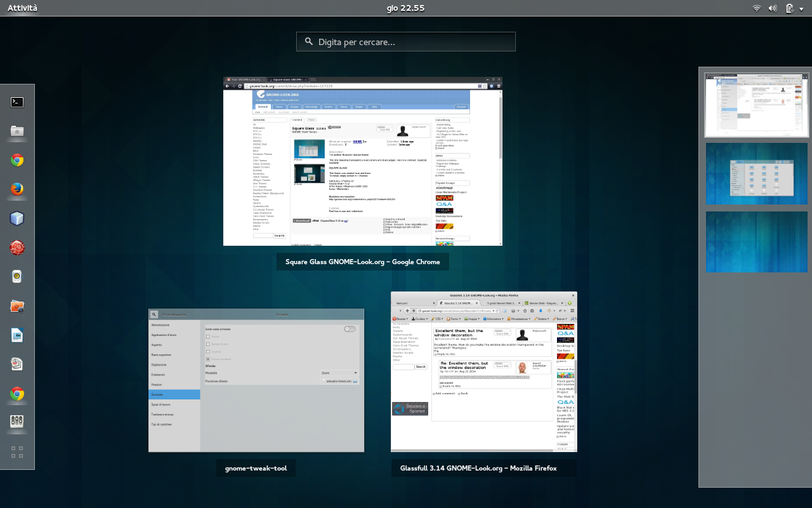Screen dimensions: 812x508
Task: Open the blue document editor dock icon
Action: [x=17, y=335]
